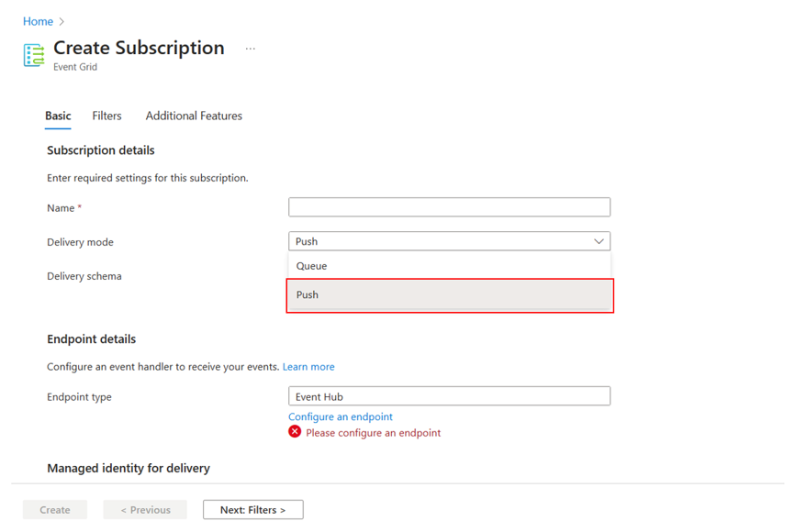Click the Event Grid subscription icon

[x=33, y=55]
